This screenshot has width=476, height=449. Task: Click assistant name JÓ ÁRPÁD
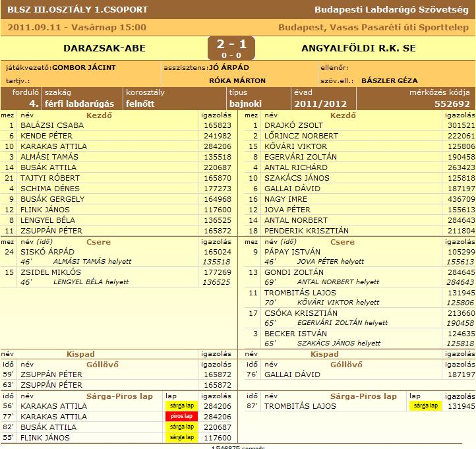pos(229,67)
